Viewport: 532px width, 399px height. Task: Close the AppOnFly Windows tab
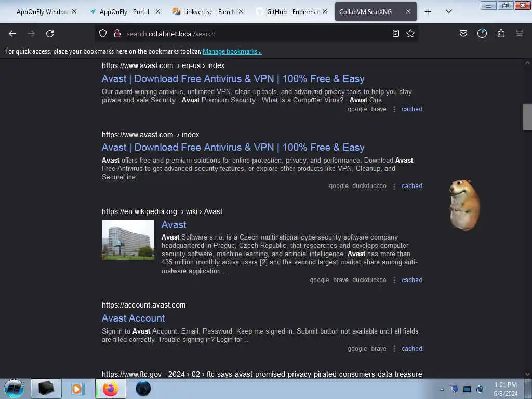click(x=74, y=11)
